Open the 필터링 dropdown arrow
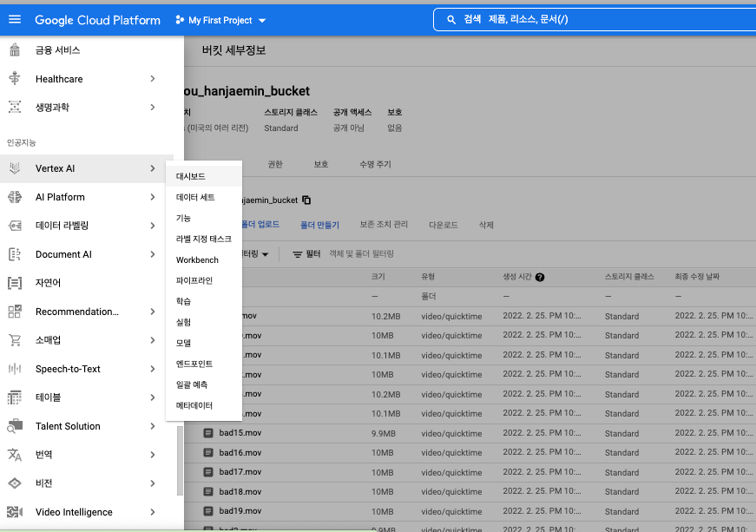The height and width of the screenshot is (532, 756). (x=265, y=254)
